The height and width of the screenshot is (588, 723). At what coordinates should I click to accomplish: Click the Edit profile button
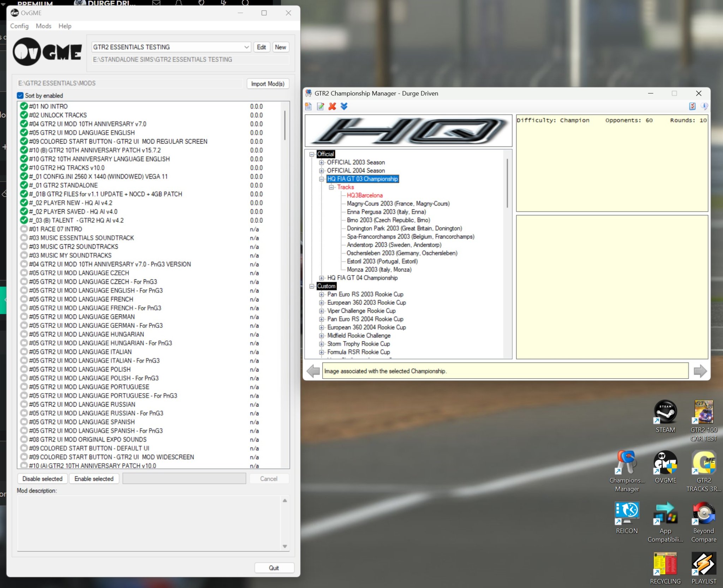click(x=262, y=47)
